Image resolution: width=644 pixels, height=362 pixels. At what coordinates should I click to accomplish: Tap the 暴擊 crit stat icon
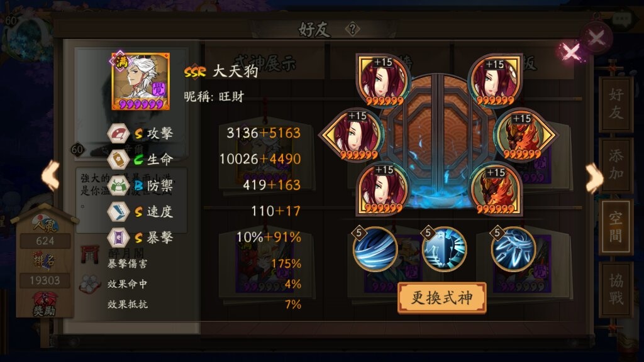[119, 238]
